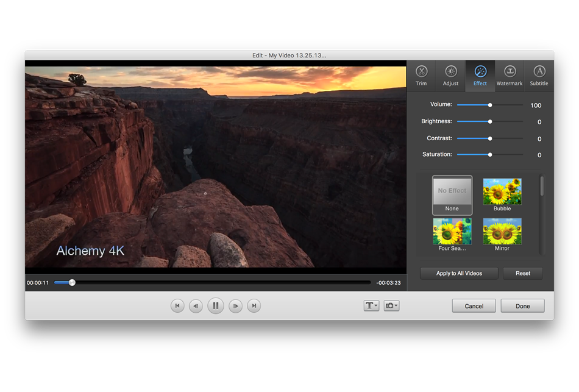Skip to the end of the video
The height and width of the screenshot is (392, 579).
click(x=254, y=305)
